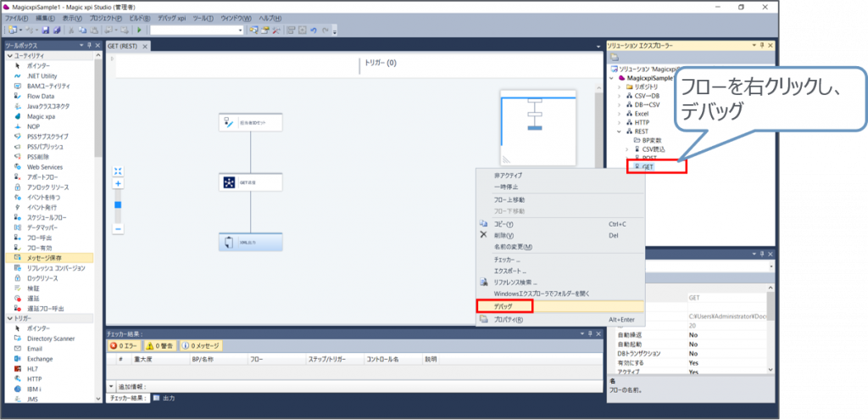Click the canvas zoom slider handle
The height and width of the screenshot is (420, 868).
tap(118, 204)
